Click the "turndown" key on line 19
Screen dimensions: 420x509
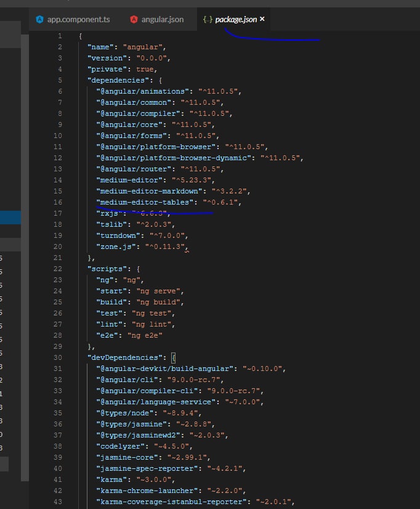tap(118, 235)
